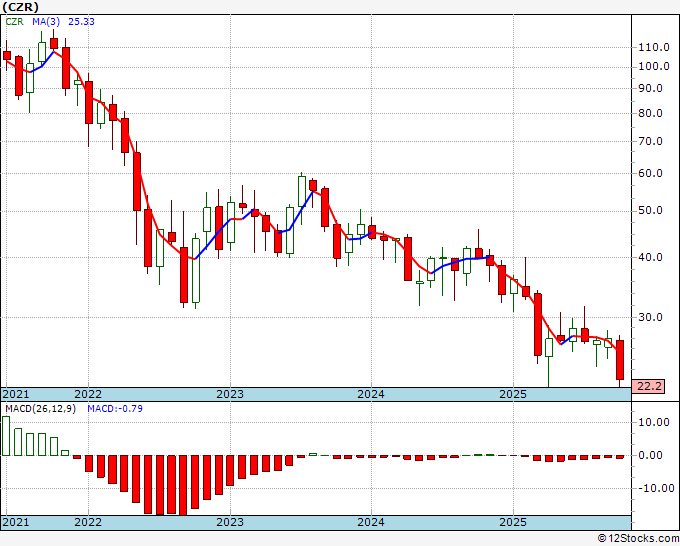Image resolution: width=680 pixels, height=546 pixels.
Task: Click the first tall green MACD bar in 2021
Action: coord(6,436)
